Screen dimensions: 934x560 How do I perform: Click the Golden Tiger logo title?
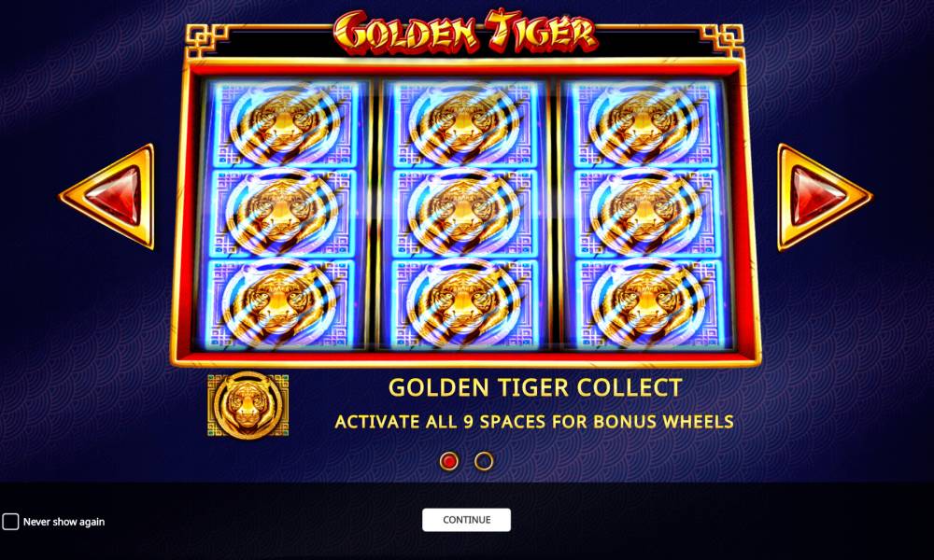click(x=465, y=31)
